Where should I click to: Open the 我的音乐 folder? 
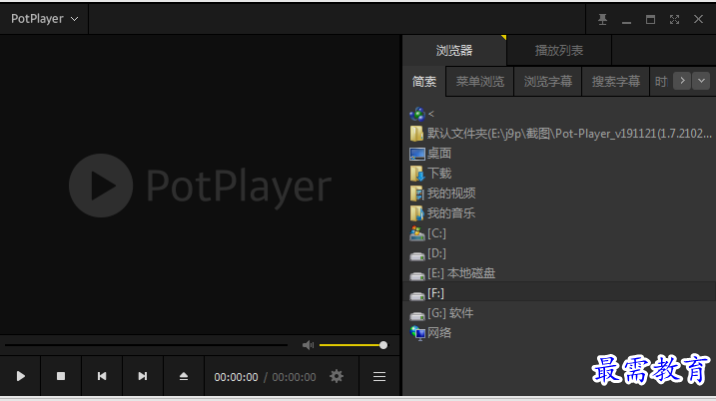click(451, 213)
